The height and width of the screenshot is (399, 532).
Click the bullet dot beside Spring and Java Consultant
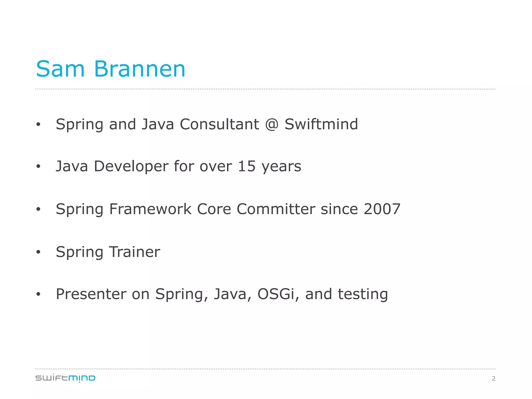click(38, 124)
